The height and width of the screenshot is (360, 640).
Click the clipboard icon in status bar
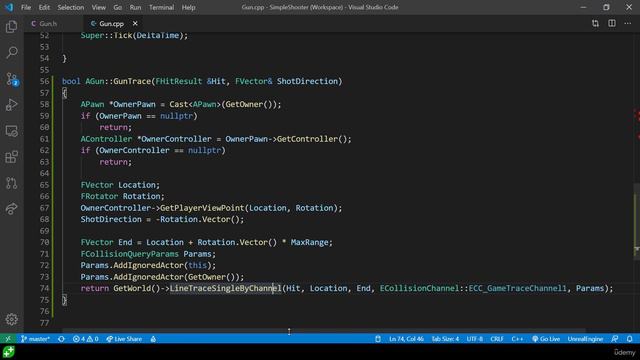378,339
